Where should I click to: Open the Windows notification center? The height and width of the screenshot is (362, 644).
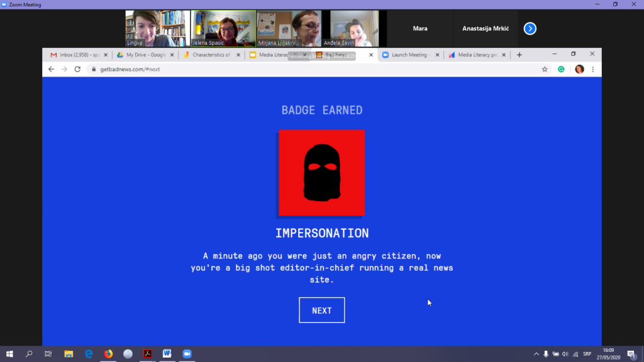point(631,354)
